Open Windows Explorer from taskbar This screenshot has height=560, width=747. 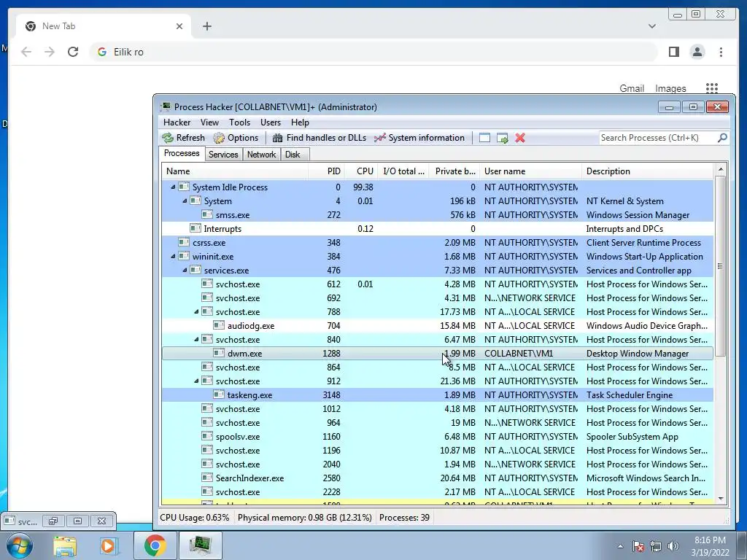click(65, 546)
